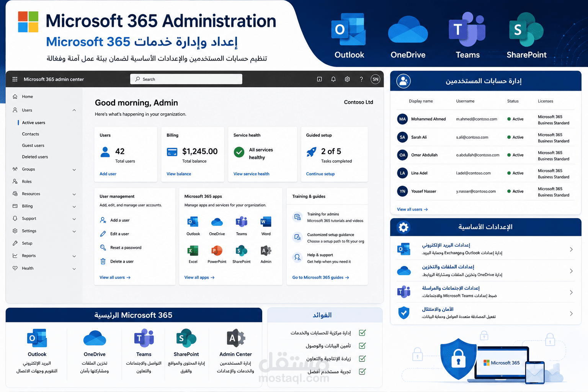The image size is (588, 392).
Task: Click the Continue setup link
Action: click(320, 174)
